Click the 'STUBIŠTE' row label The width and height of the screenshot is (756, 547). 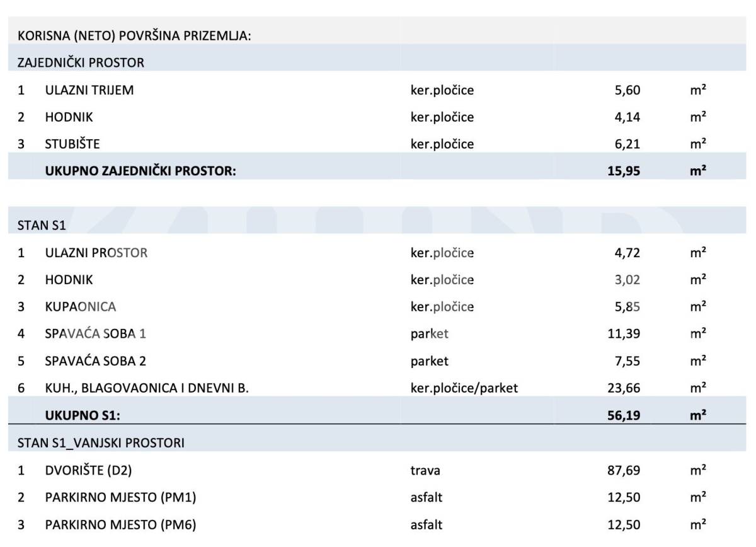pos(72,144)
